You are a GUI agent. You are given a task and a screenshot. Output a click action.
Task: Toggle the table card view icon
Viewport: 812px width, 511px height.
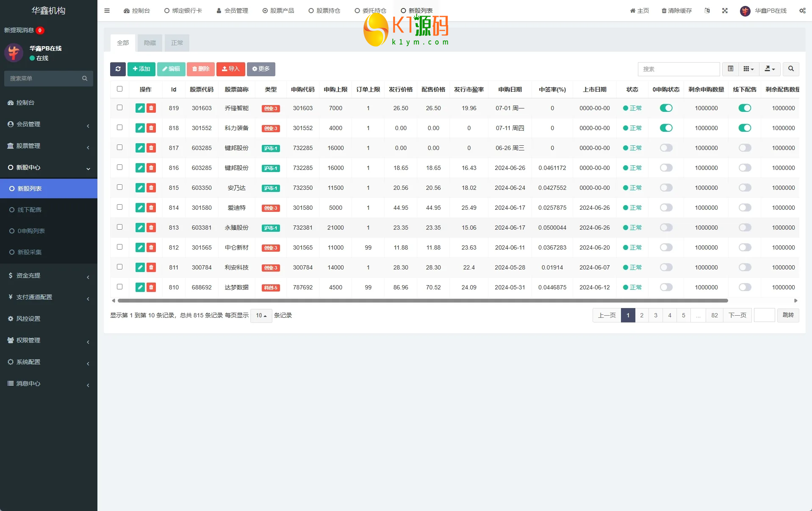point(731,69)
